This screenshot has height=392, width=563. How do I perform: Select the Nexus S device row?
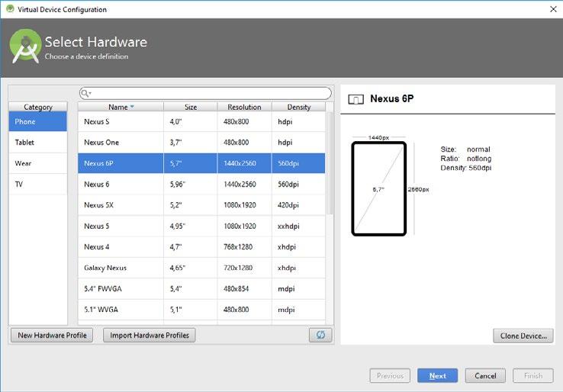pos(201,121)
